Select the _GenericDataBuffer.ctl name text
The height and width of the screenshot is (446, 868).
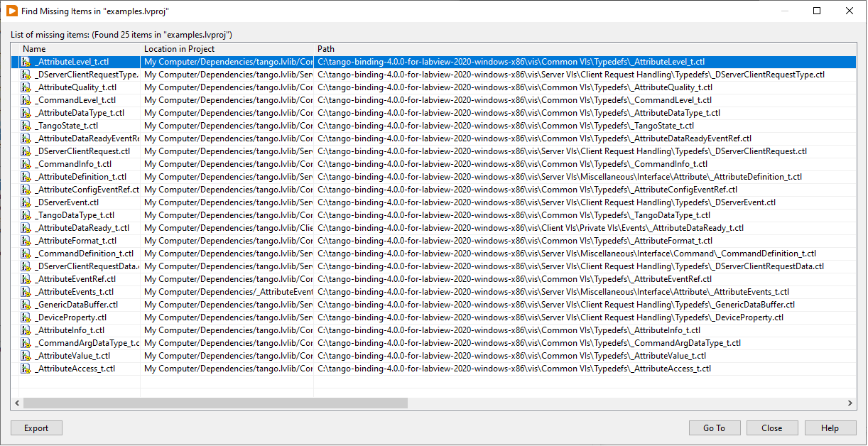coord(77,305)
